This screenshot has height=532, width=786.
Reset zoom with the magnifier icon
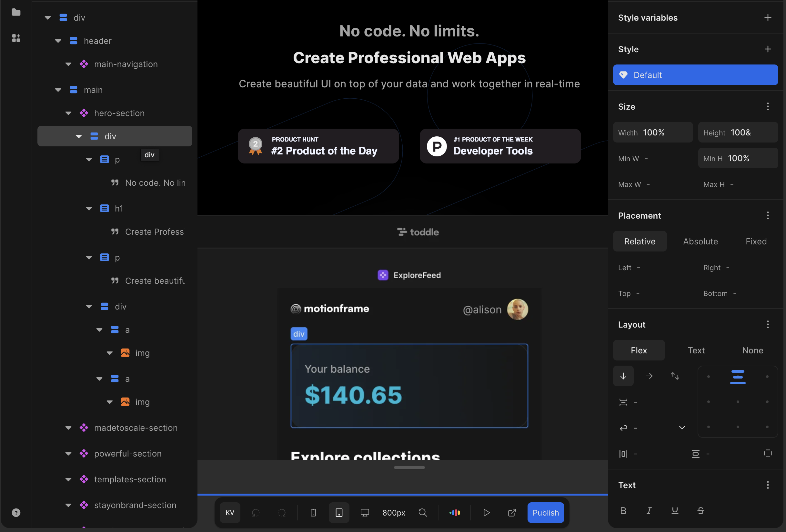(423, 512)
